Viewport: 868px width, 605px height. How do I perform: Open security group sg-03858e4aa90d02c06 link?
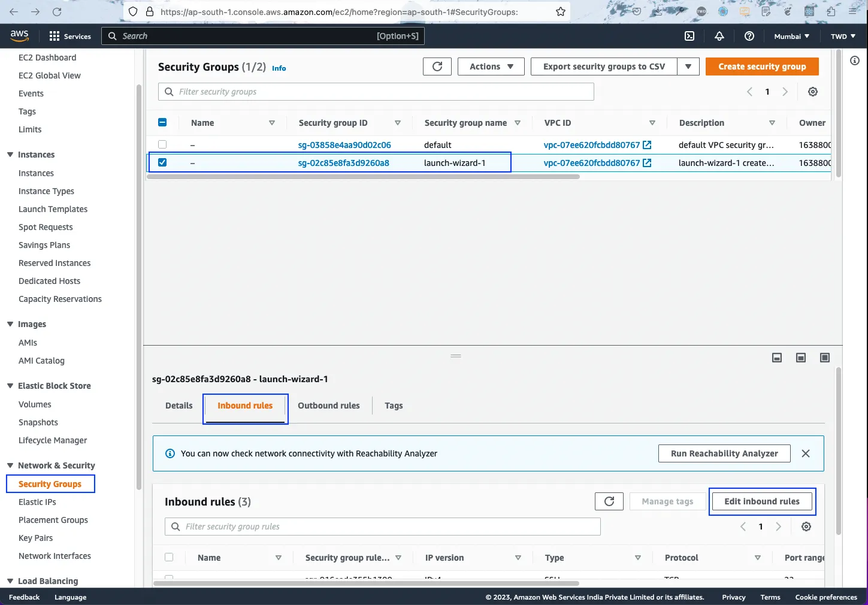point(344,145)
